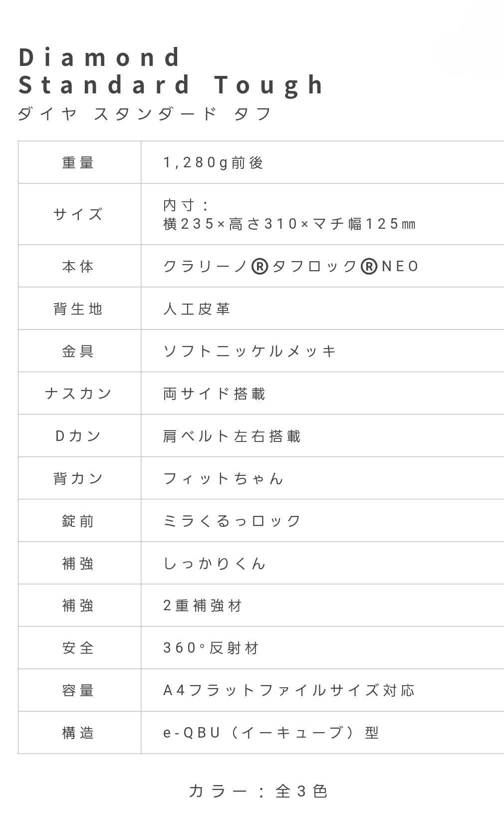This screenshot has width=504, height=818.
Task: Click the e-QBU（イーキューブ）型 value
Action: coord(271,733)
